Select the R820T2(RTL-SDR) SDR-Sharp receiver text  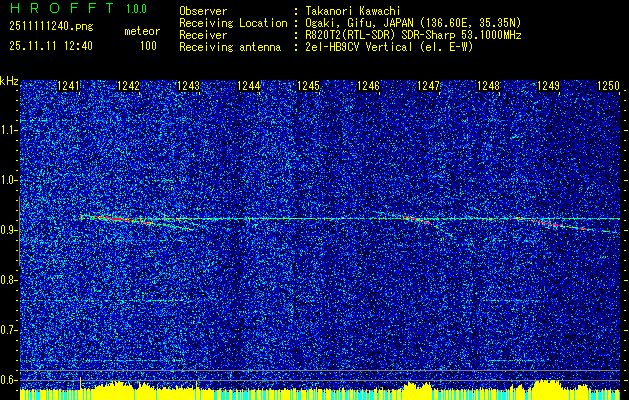[413, 35]
